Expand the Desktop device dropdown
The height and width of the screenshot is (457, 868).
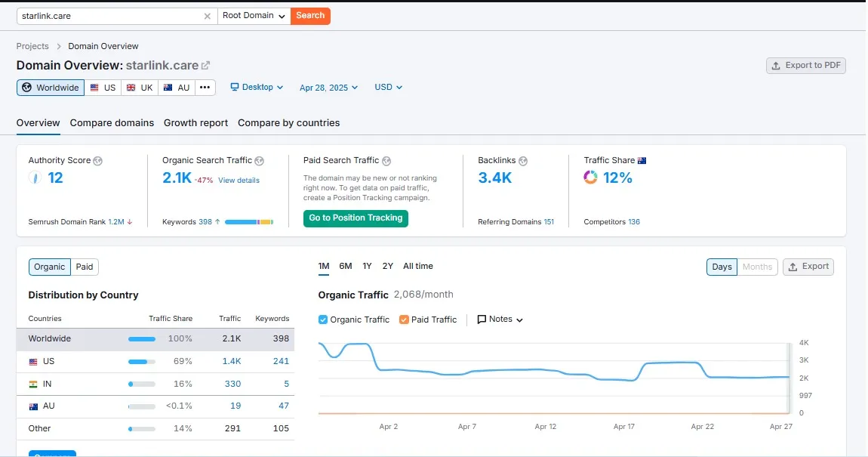click(x=257, y=88)
